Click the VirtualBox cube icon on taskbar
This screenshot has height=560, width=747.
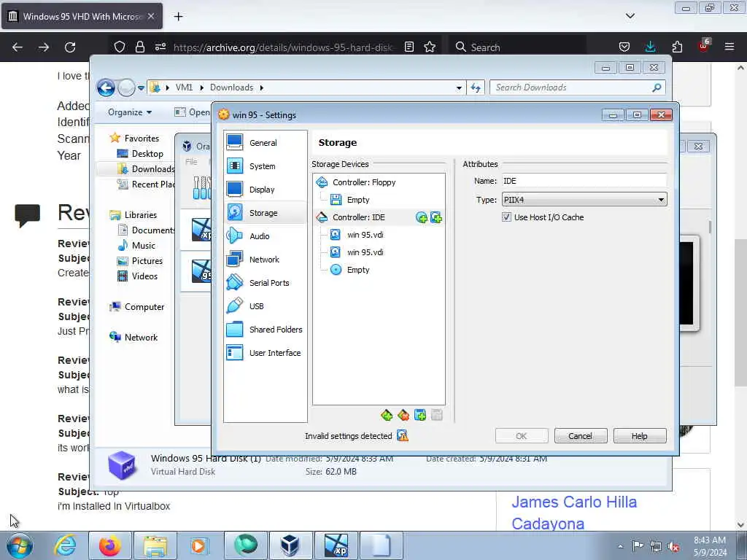290,545
